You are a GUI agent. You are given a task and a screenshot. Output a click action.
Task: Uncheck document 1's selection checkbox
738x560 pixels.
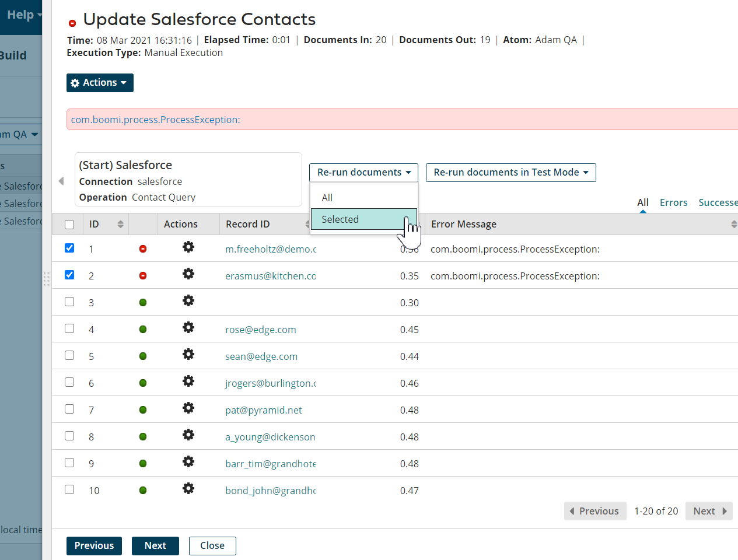69,247
